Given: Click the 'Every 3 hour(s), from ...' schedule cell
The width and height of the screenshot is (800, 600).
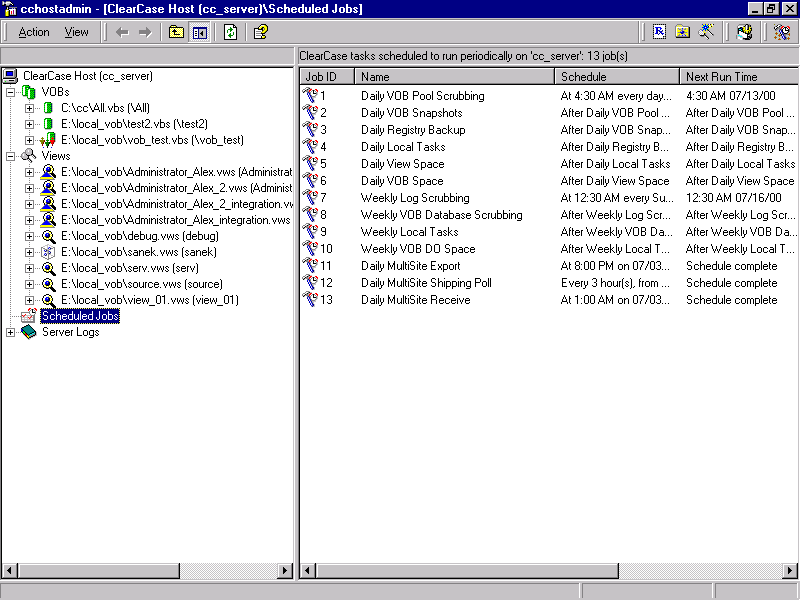Looking at the screenshot, I should (615, 283).
